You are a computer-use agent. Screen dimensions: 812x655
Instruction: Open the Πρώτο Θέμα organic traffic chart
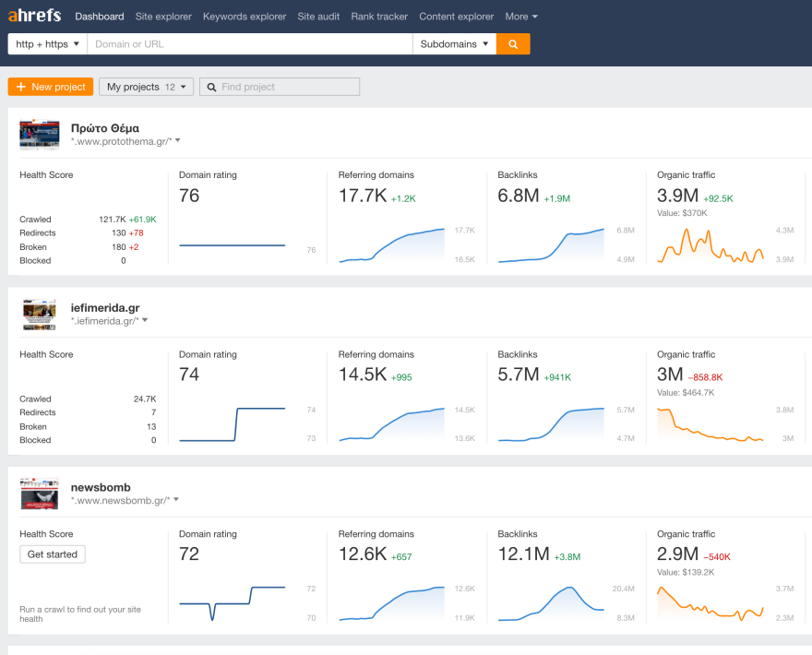(710, 244)
